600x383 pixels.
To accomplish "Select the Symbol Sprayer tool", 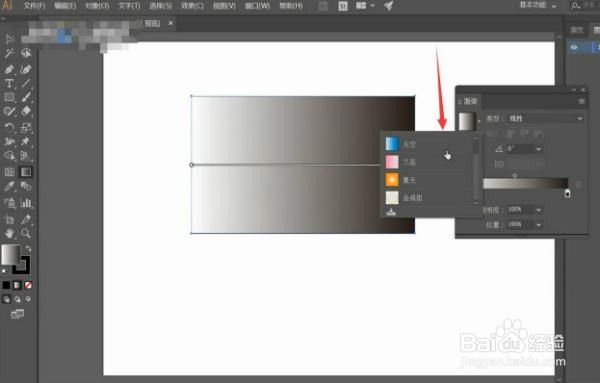I will pos(9,203).
